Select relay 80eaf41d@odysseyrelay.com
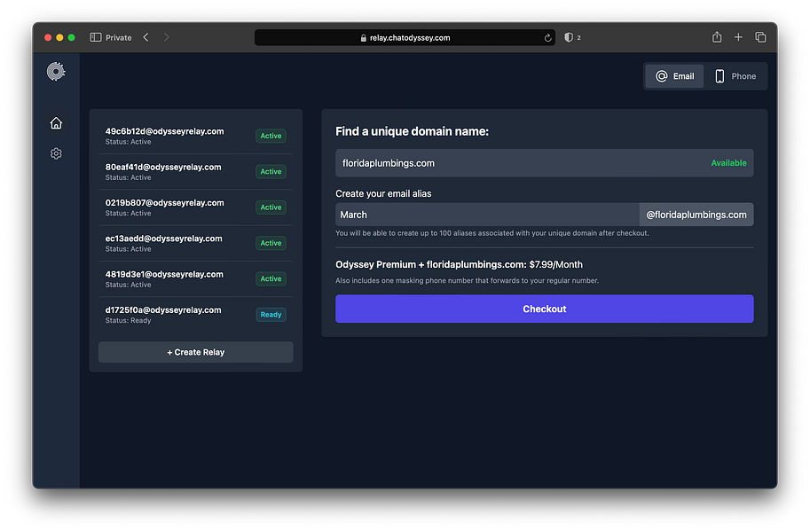810x532 pixels. click(196, 172)
